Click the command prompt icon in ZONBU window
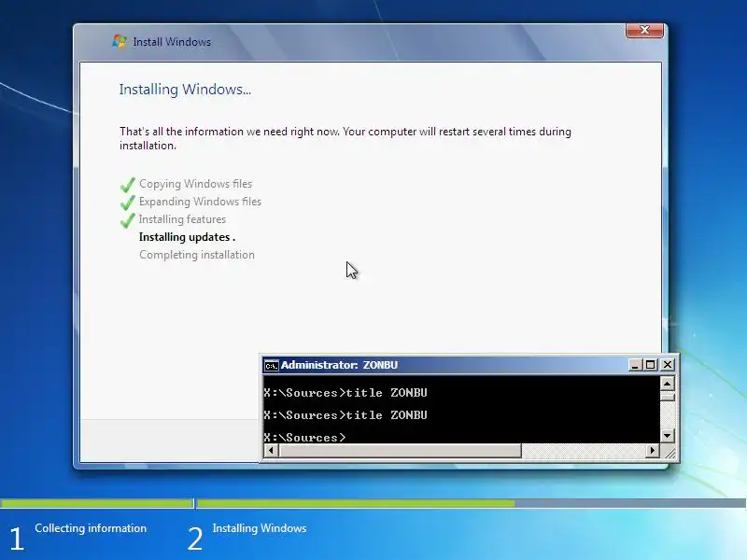This screenshot has height=560, width=747. click(272, 365)
